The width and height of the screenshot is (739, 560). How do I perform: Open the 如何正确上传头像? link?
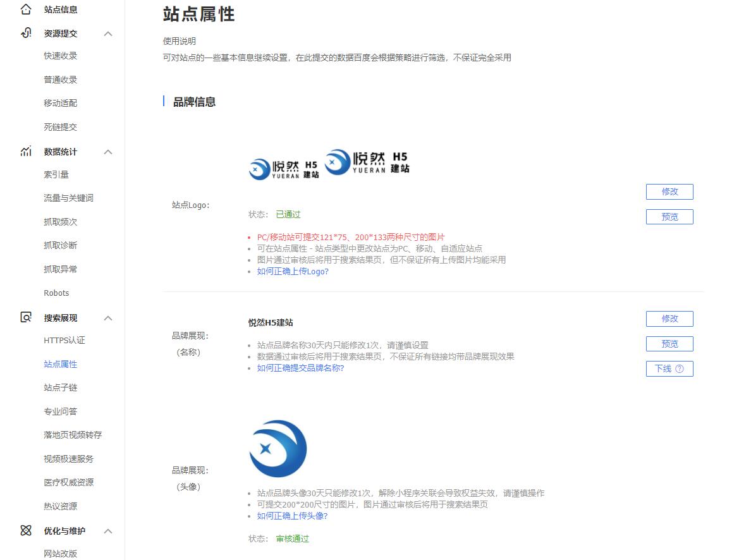pyautogui.click(x=292, y=516)
